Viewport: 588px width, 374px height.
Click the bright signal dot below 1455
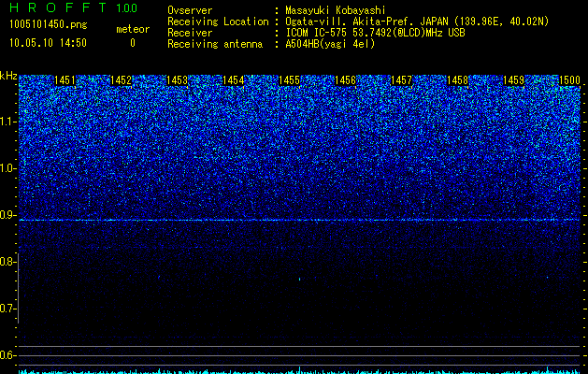[x=300, y=279]
